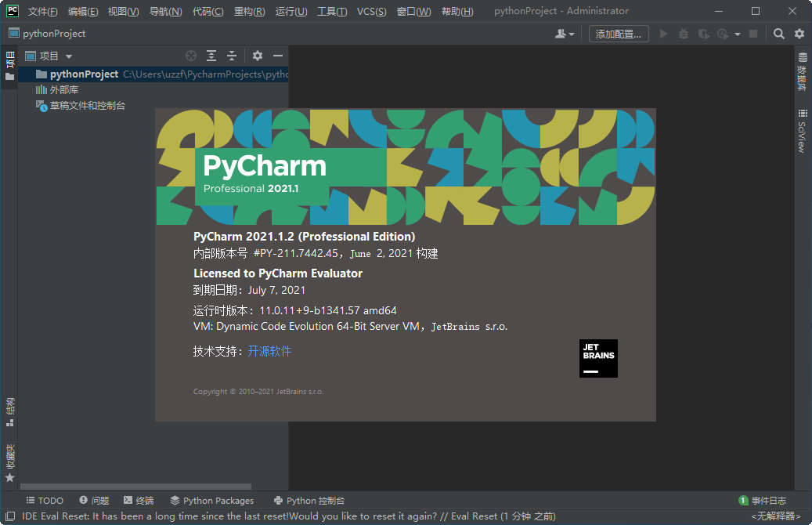
Task: Open the 工具(T) menu
Action: 332,12
